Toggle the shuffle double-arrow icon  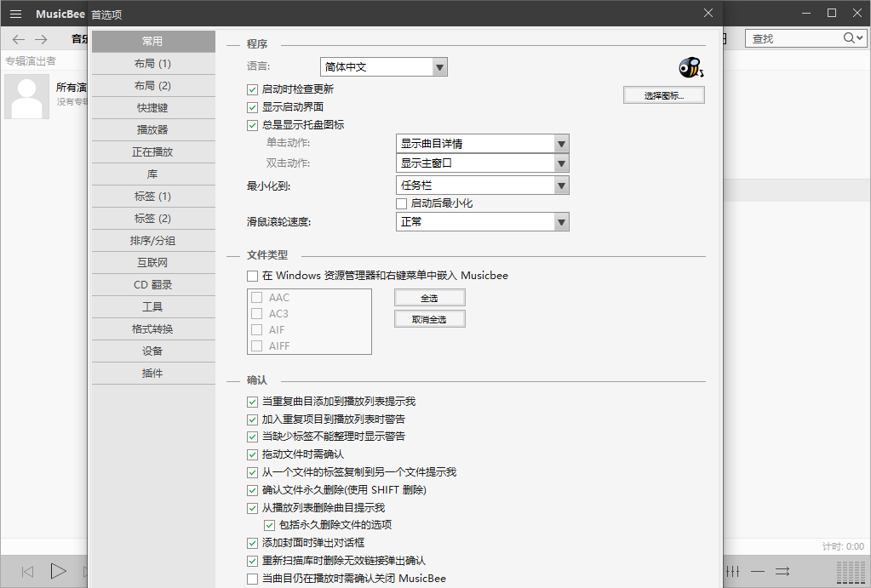tap(782, 571)
